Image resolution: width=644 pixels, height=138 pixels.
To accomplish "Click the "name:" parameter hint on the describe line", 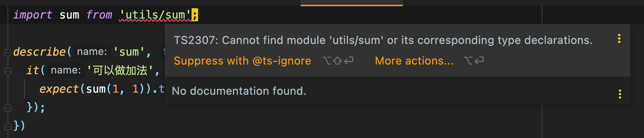I will (92, 52).
